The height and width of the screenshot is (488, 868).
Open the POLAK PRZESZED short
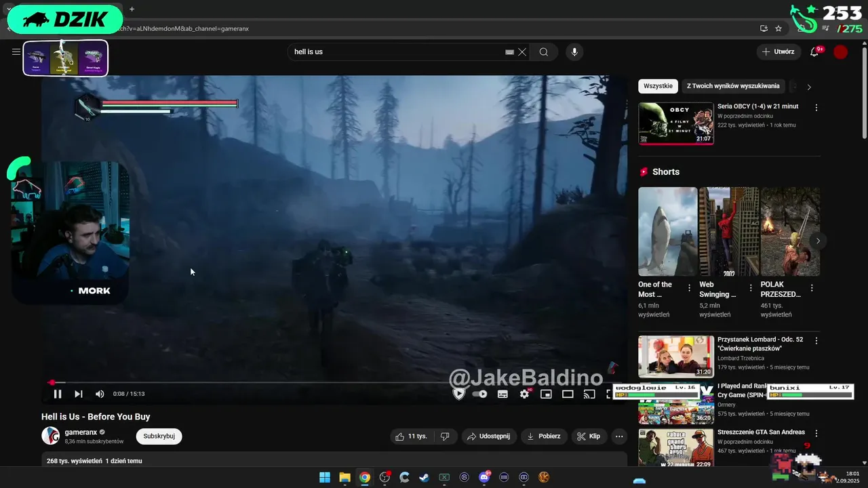(790, 232)
